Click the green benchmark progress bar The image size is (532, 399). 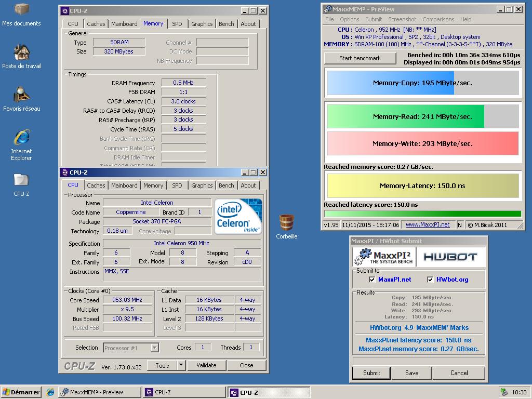click(x=423, y=214)
